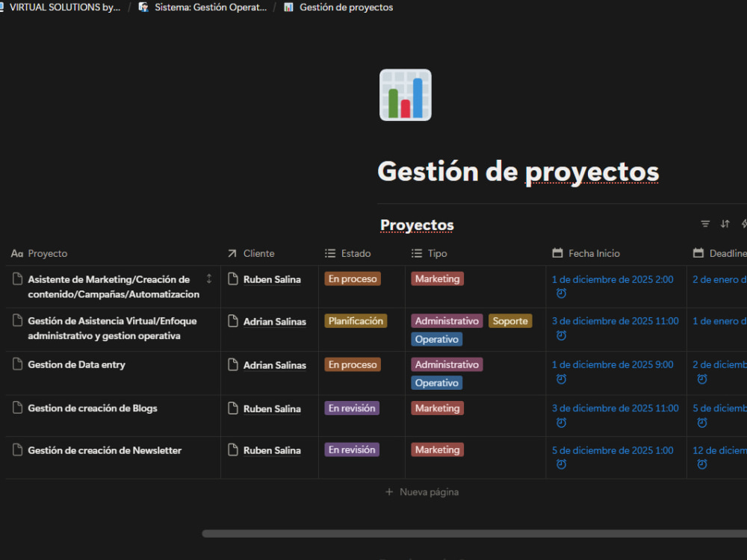The height and width of the screenshot is (560, 747).
Task: Click blue Operativo tag in Data entry row
Action: tap(436, 383)
